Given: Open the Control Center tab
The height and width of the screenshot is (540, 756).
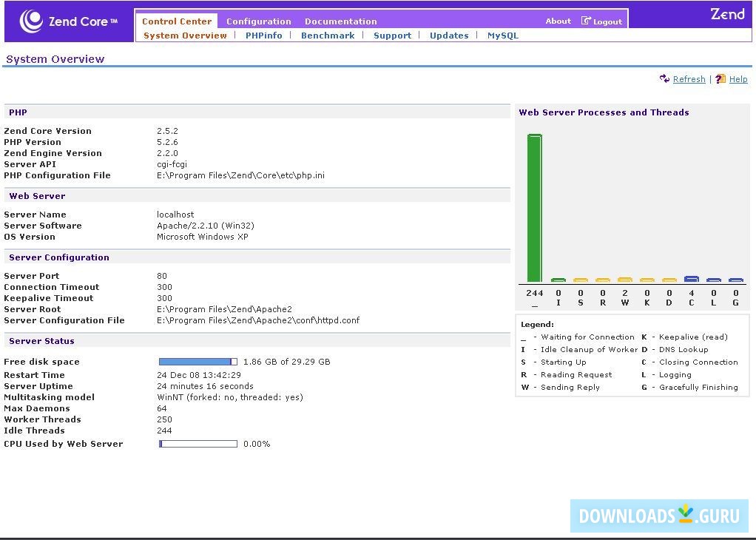Looking at the screenshot, I should coord(177,21).
